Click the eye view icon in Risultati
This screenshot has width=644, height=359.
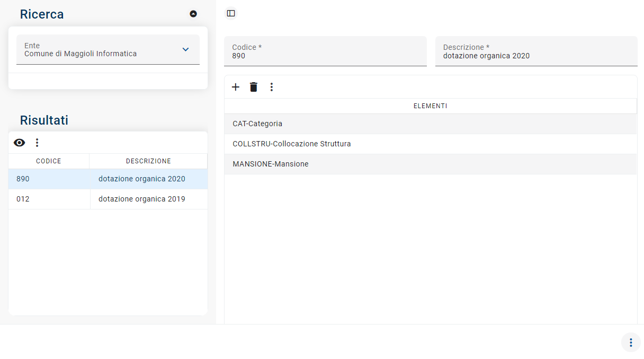coord(20,143)
